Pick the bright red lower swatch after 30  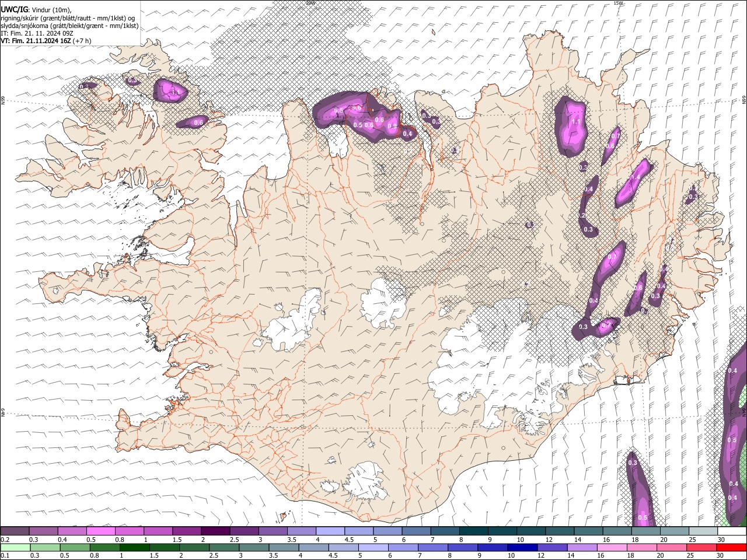click(731, 547)
